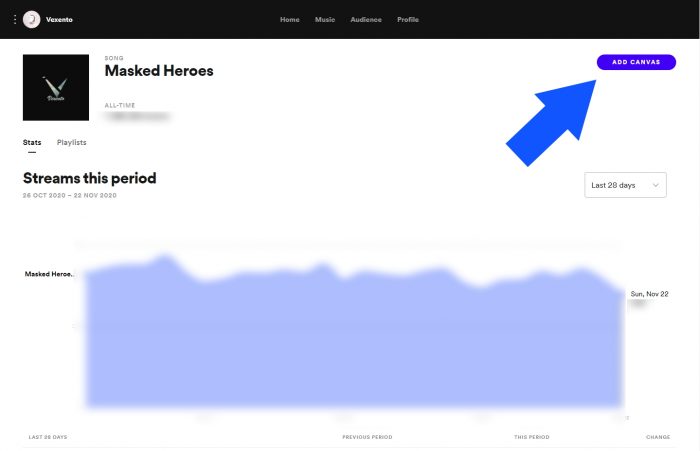Viewport: 700px width, 451px height.
Task: Click the Masked Heroes album artwork
Action: click(56, 87)
